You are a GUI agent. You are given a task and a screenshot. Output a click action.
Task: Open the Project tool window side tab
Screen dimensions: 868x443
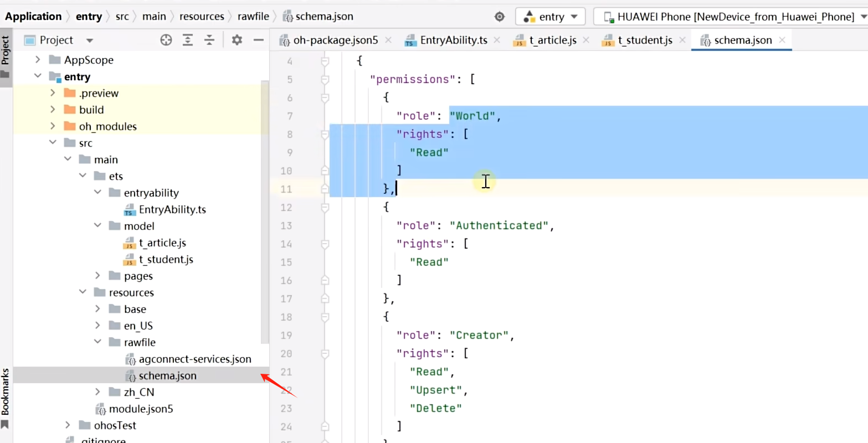6,56
